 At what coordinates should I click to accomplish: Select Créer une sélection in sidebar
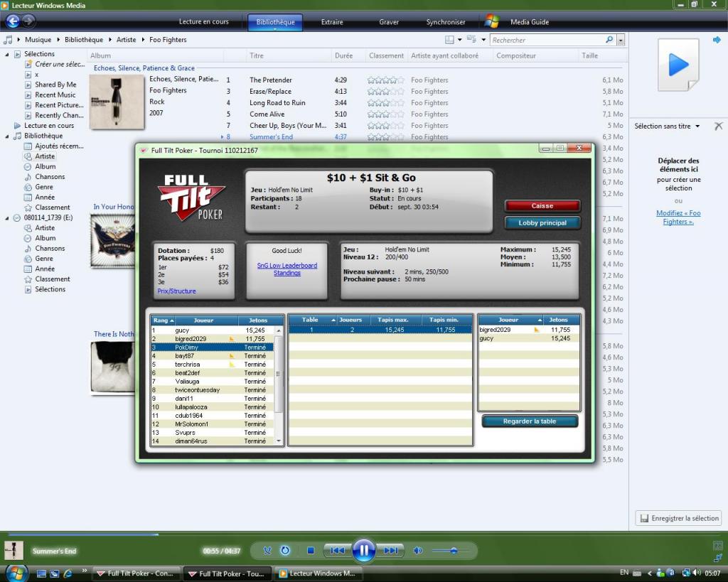tap(55, 64)
